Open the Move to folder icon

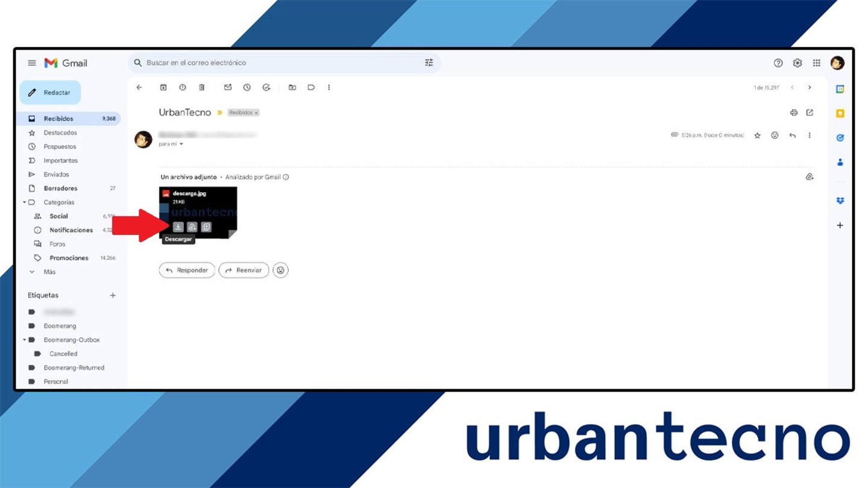click(292, 87)
